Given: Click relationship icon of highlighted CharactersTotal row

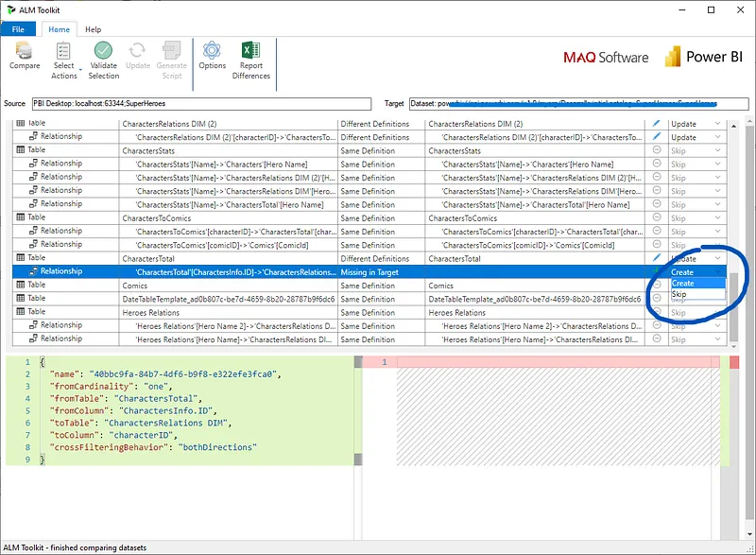Looking at the screenshot, I should pos(33,271).
